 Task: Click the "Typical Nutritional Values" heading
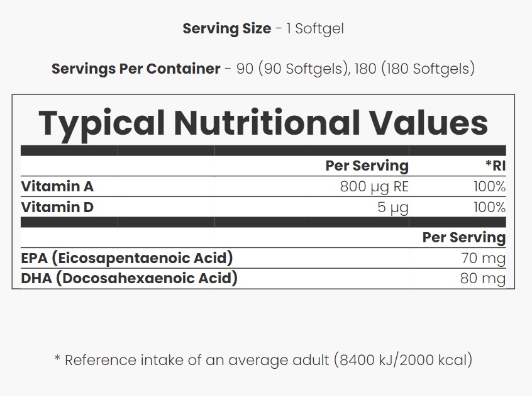click(x=263, y=122)
